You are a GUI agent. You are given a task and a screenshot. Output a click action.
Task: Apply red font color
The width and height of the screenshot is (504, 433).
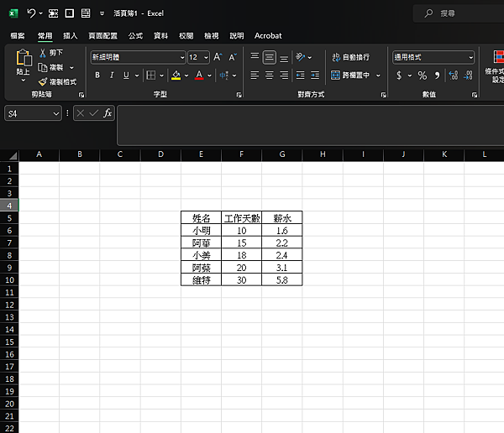point(199,76)
